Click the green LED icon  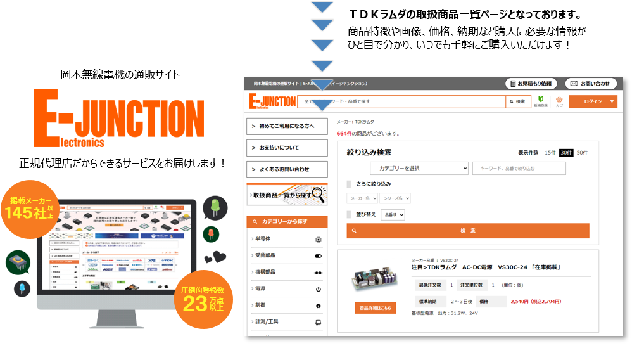coord(215,208)
